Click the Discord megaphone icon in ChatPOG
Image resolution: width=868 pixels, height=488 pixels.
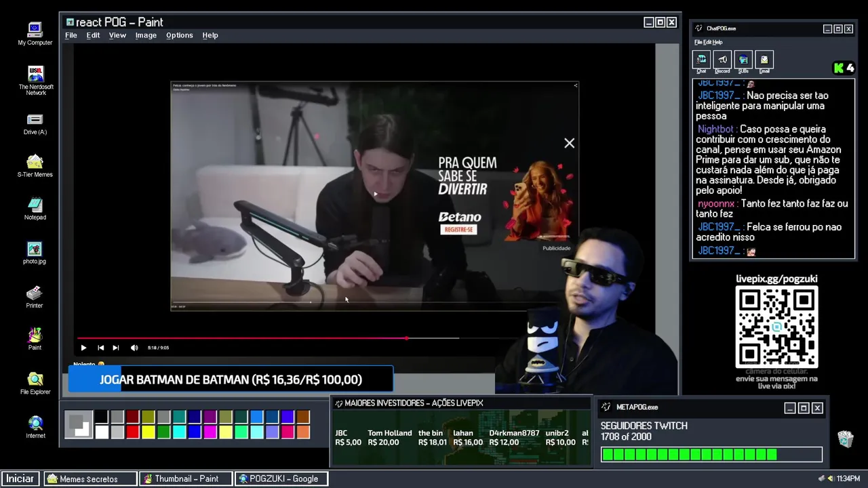(722, 60)
